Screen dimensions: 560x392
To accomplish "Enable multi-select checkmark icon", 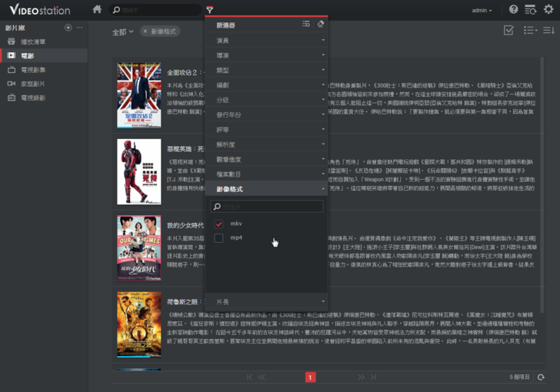I will [x=508, y=30].
